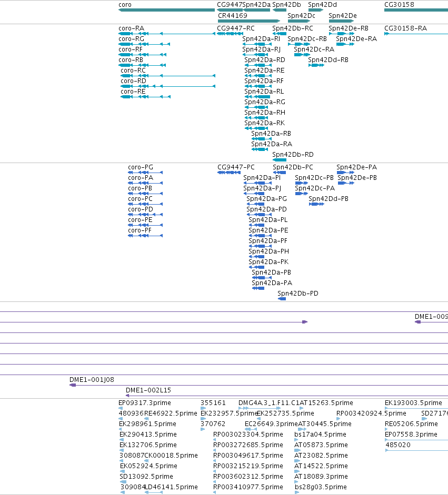This screenshot has width=448, height=495.
Task: Select transcript coro-RB
Action: click(x=142, y=65)
